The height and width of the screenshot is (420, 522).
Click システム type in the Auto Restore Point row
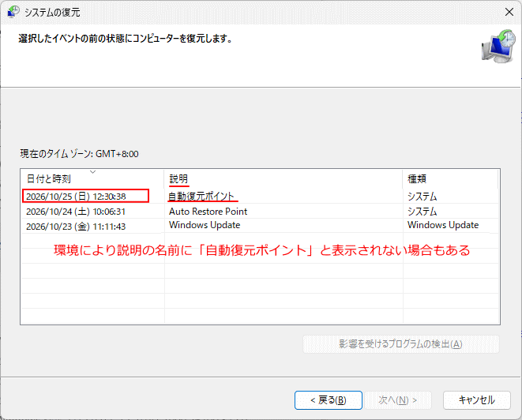[422, 212]
